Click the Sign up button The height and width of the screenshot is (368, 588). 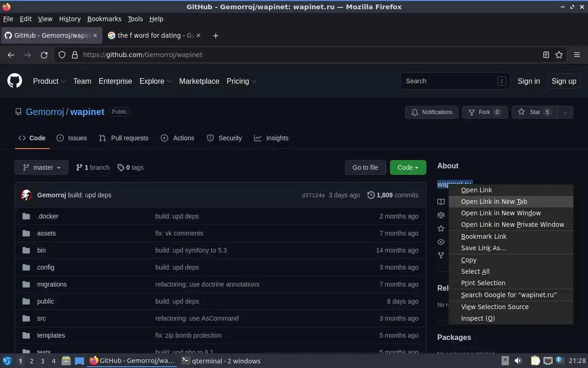(564, 81)
